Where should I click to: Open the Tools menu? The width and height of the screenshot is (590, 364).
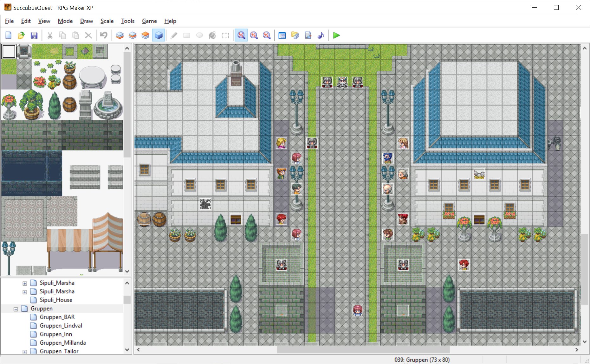pos(127,21)
